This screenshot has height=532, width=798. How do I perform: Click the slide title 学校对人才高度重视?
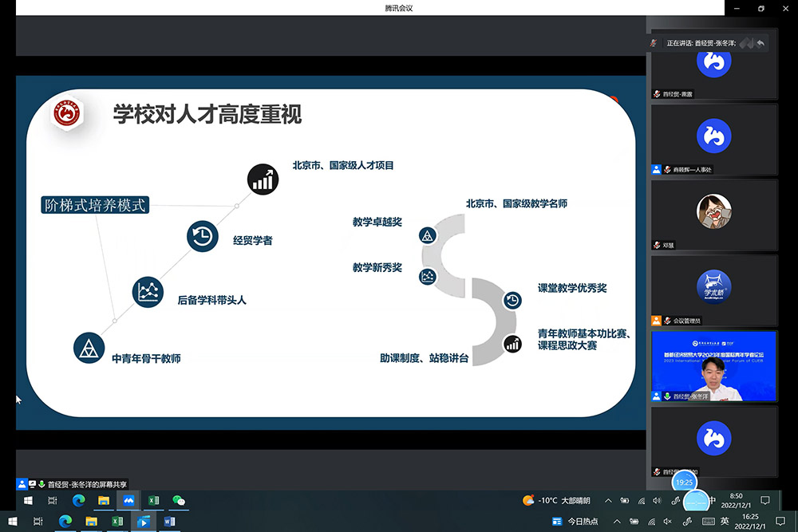point(207,114)
